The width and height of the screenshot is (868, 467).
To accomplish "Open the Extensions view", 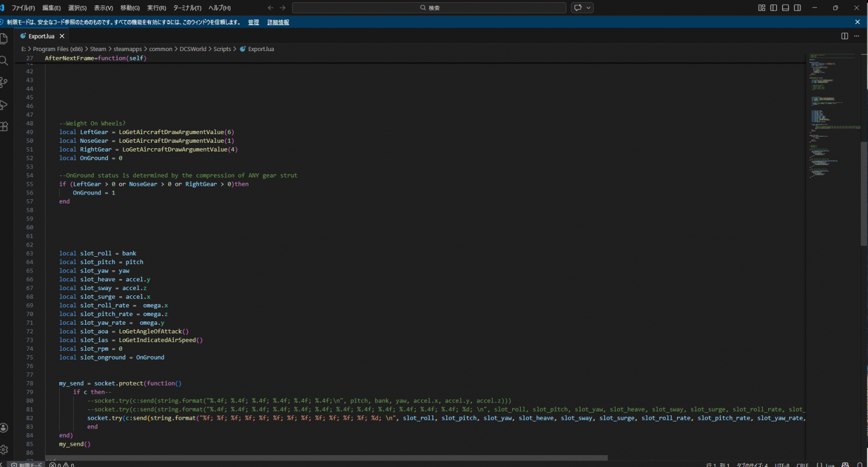I will click(x=4, y=127).
